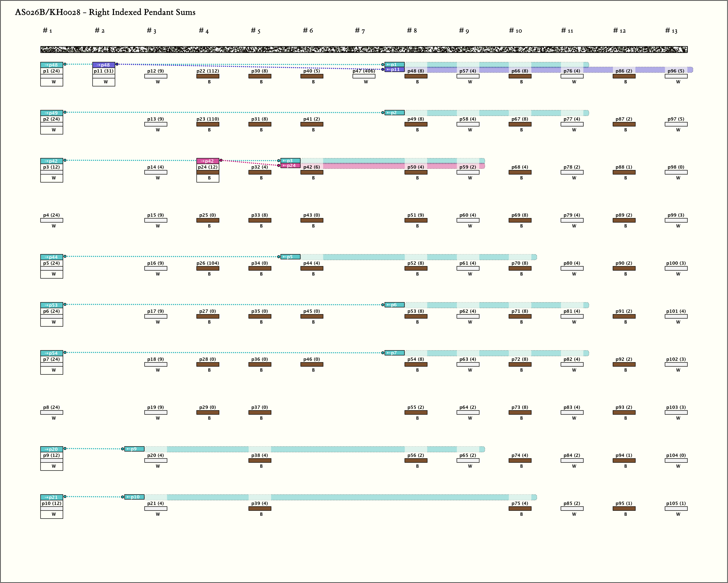Click the pink ←p24 arrow tag

tap(290, 166)
